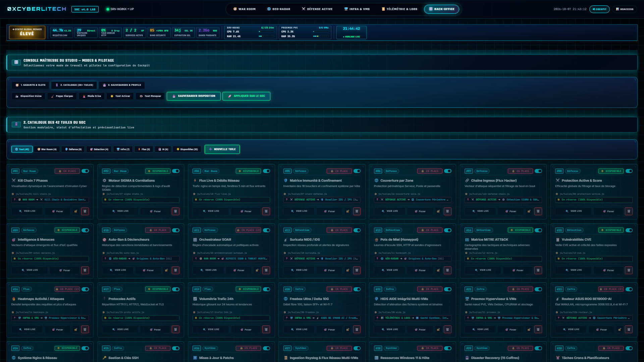Create a Nouvelle Tuile
This screenshot has height=362, width=644.
222,149
